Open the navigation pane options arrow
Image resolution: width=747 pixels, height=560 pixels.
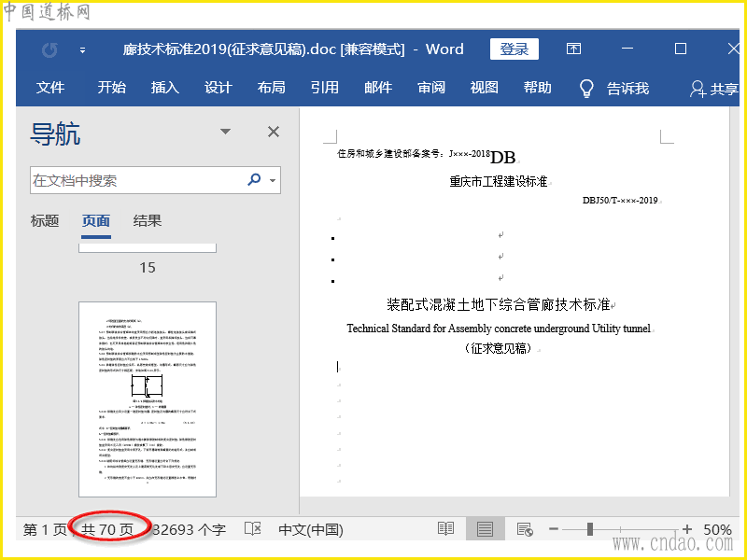(x=225, y=132)
